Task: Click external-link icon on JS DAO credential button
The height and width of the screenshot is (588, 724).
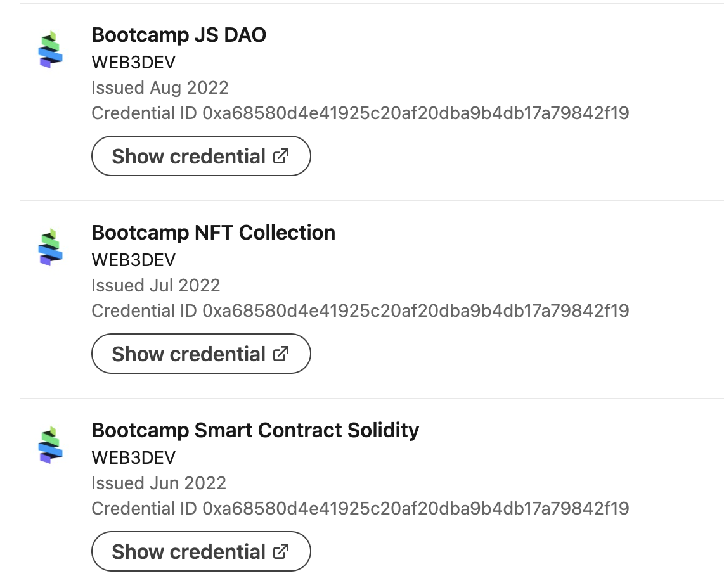Action: 281,156
